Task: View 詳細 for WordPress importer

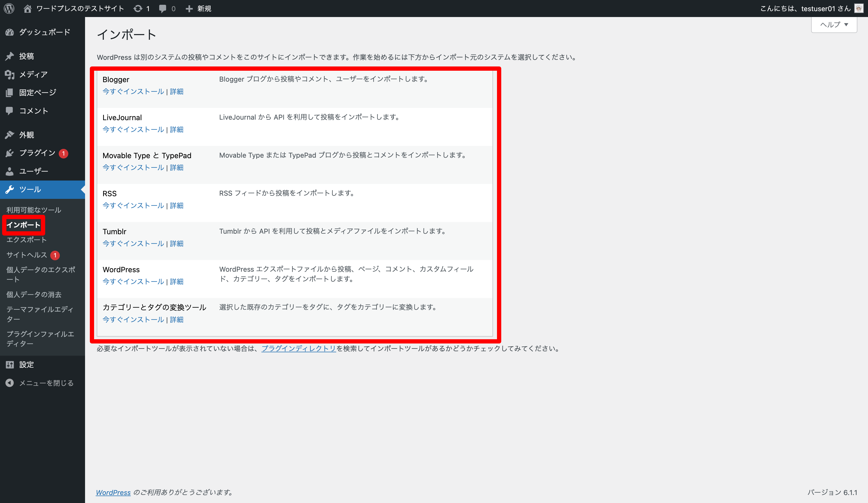Action: click(x=177, y=282)
